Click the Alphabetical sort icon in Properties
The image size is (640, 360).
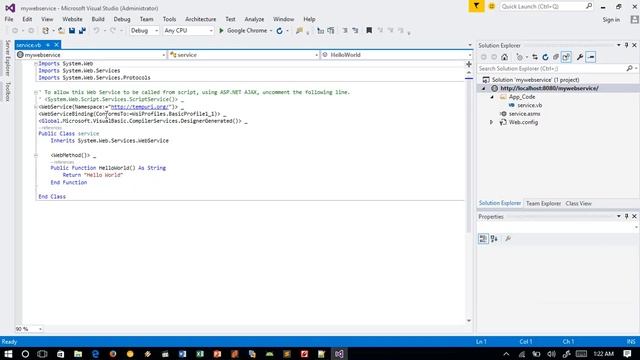tap(494, 239)
